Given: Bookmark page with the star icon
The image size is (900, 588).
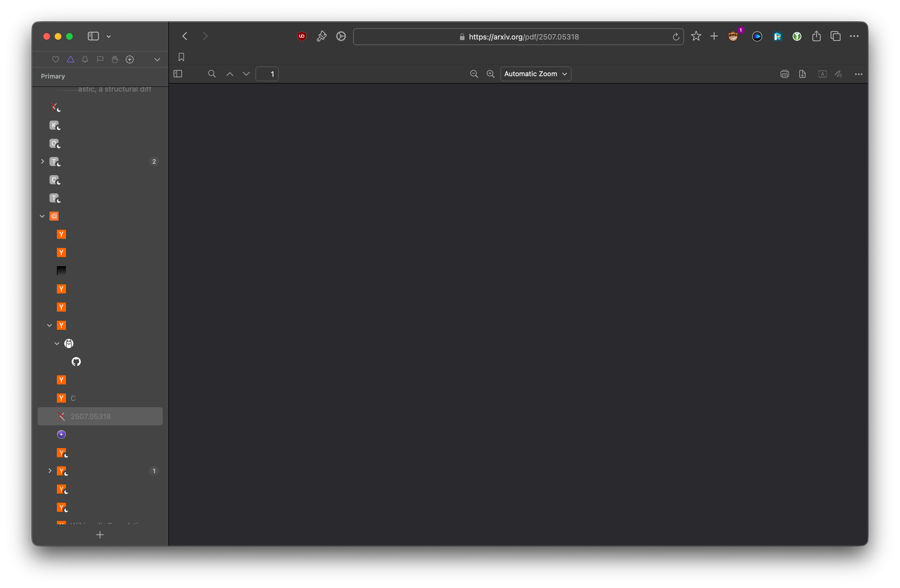Looking at the screenshot, I should point(696,36).
